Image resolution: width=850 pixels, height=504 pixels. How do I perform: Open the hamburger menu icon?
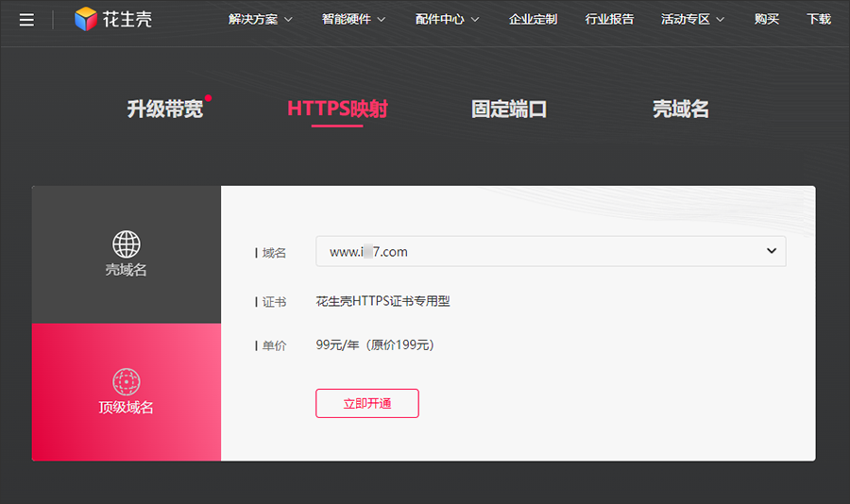pyautogui.click(x=26, y=20)
